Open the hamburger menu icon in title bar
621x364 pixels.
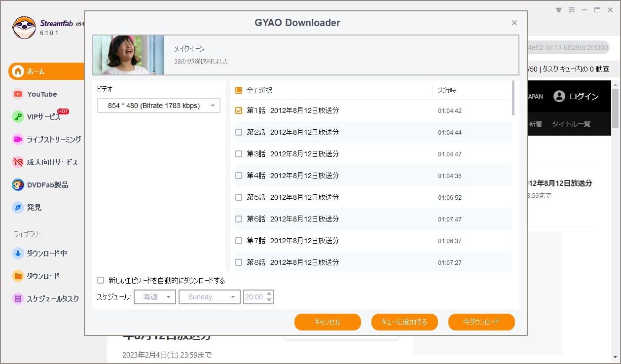pyautogui.click(x=572, y=9)
